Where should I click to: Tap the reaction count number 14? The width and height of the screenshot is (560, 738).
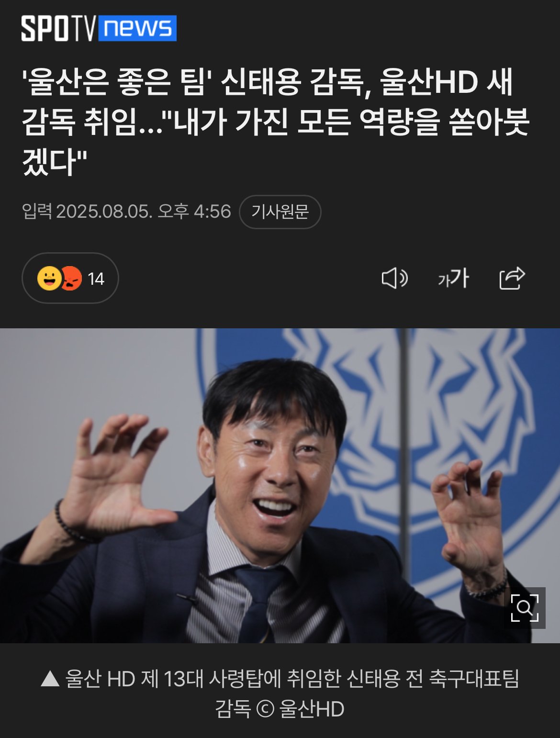pos(96,279)
